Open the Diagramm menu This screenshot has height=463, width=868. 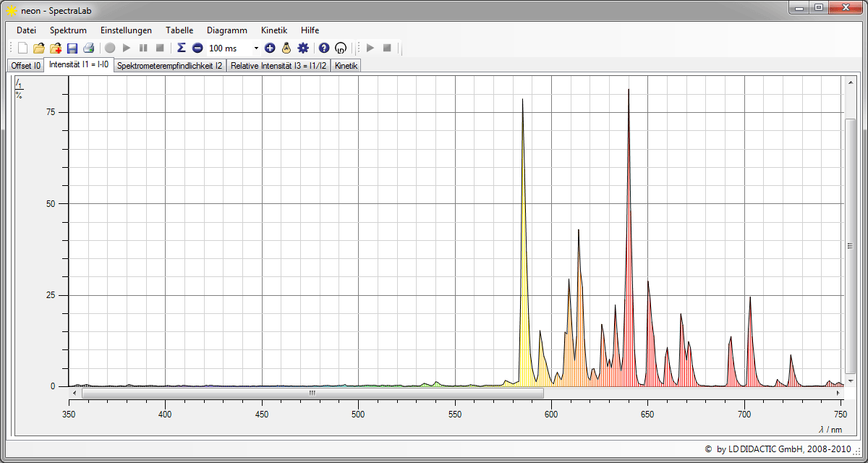(x=226, y=30)
